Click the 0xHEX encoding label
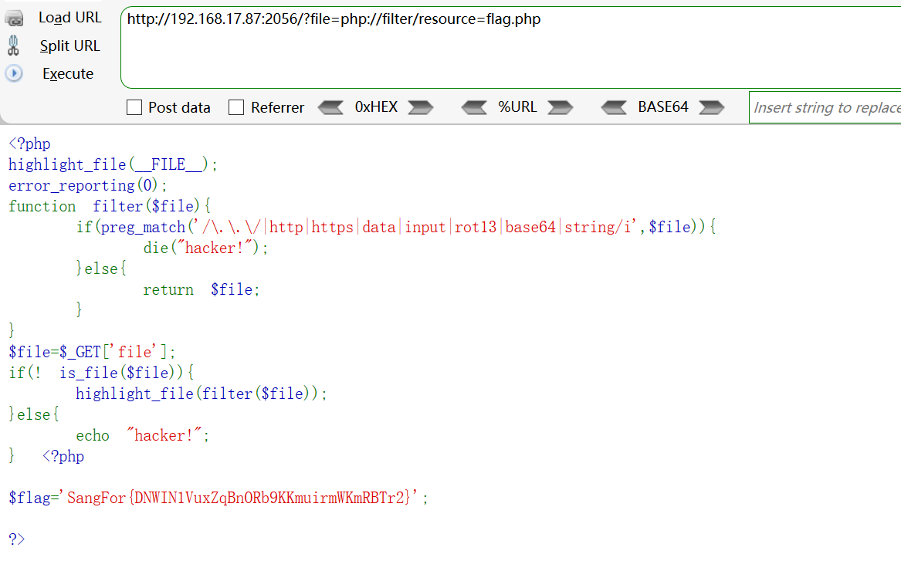The height and width of the screenshot is (588, 901). 376,106
